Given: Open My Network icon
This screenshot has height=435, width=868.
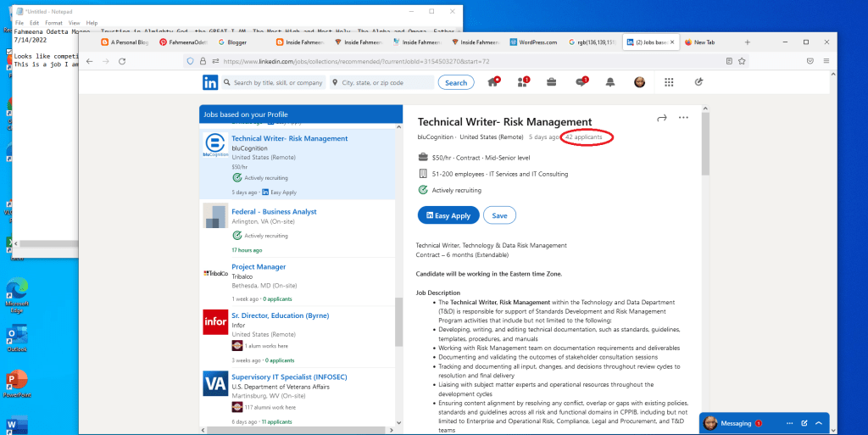Looking at the screenshot, I should point(522,82).
